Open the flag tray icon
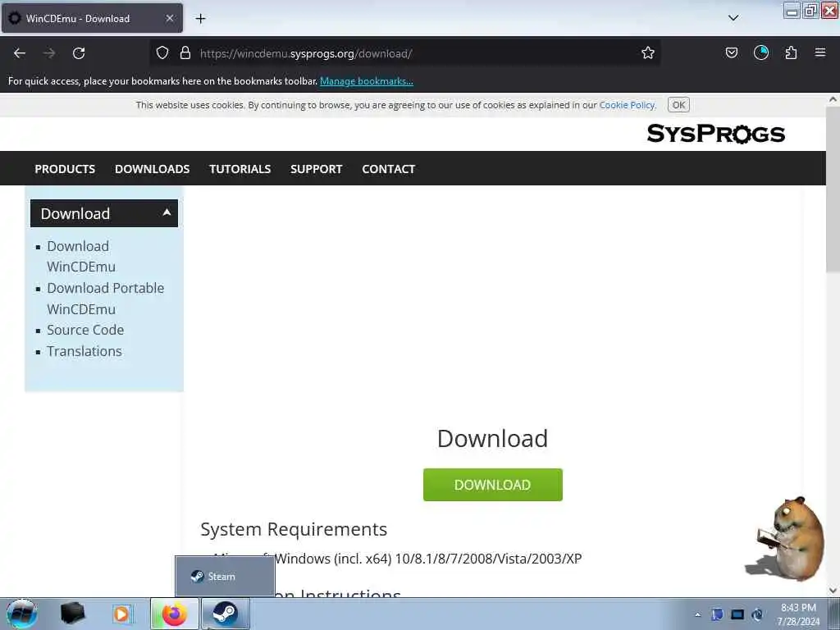This screenshot has height=630, width=840. coord(717,614)
